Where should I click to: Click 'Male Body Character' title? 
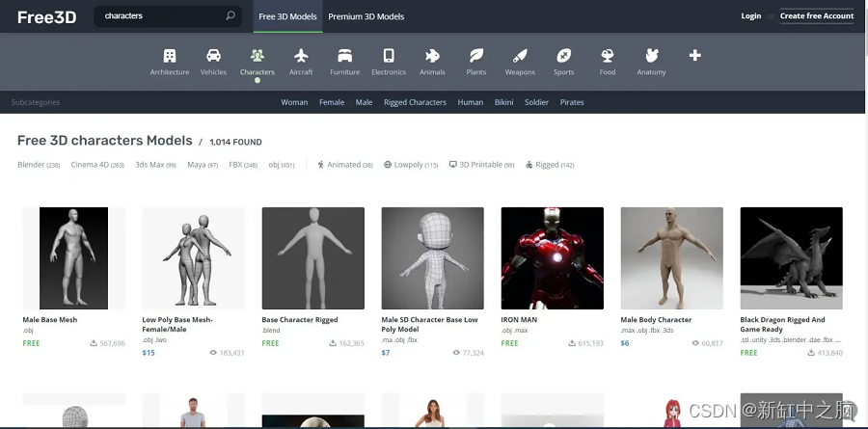[x=656, y=319]
